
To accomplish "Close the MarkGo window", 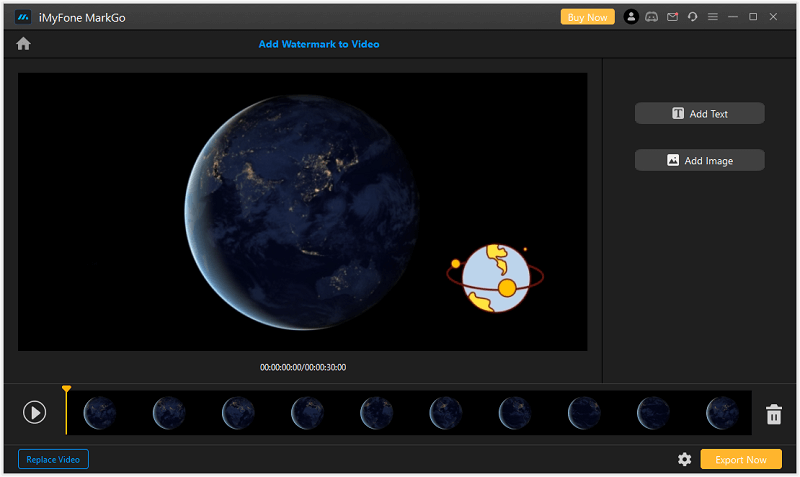I will [773, 17].
